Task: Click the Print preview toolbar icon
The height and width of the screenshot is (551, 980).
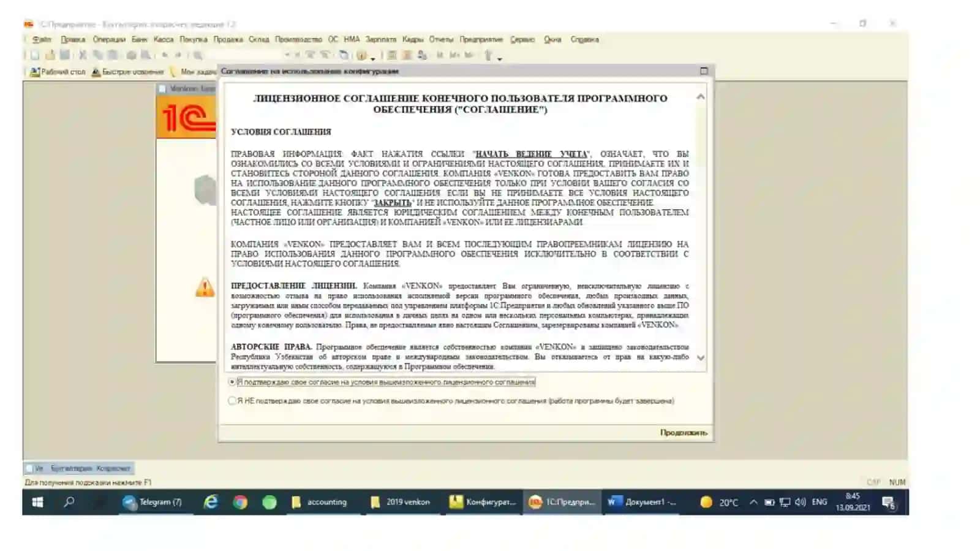Action: [146, 55]
